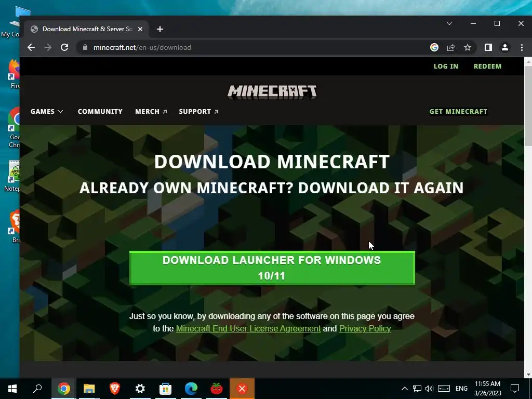Image resolution: width=532 pixels, height=399 pixels.
Task: Expand the GAMES dropdown menu
Action: (46, 111)
